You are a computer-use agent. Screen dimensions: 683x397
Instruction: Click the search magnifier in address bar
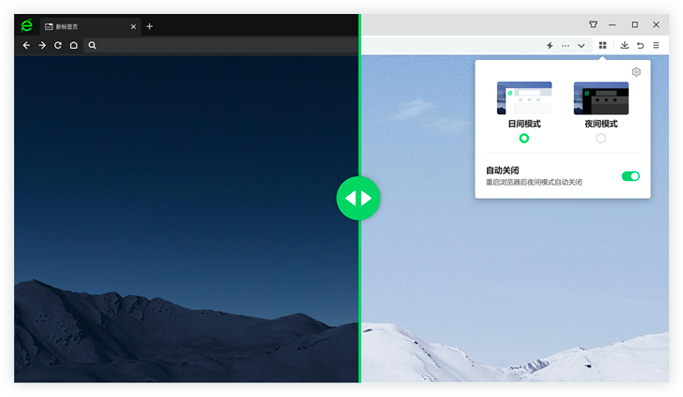(x=92, y=45)
